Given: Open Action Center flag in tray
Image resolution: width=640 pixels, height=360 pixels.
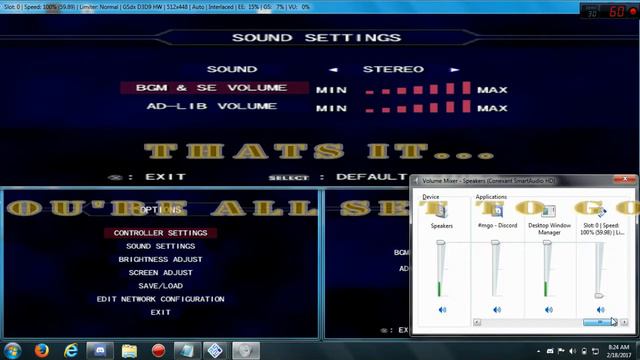Looking at the screenshot, I should (x=561, y=351).
